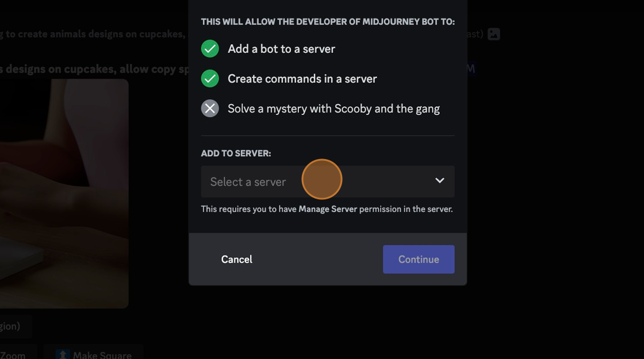This screenshot has height=359, width=644.
Task: Click green checkmark beside Create commands
Action: coord(210,78)
